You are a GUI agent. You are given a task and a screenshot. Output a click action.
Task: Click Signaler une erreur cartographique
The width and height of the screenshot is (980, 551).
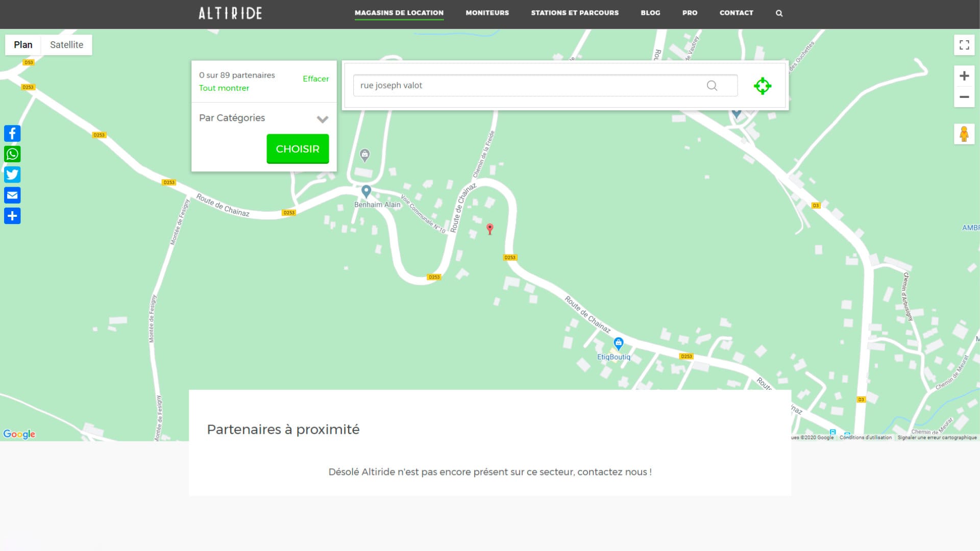937,438
